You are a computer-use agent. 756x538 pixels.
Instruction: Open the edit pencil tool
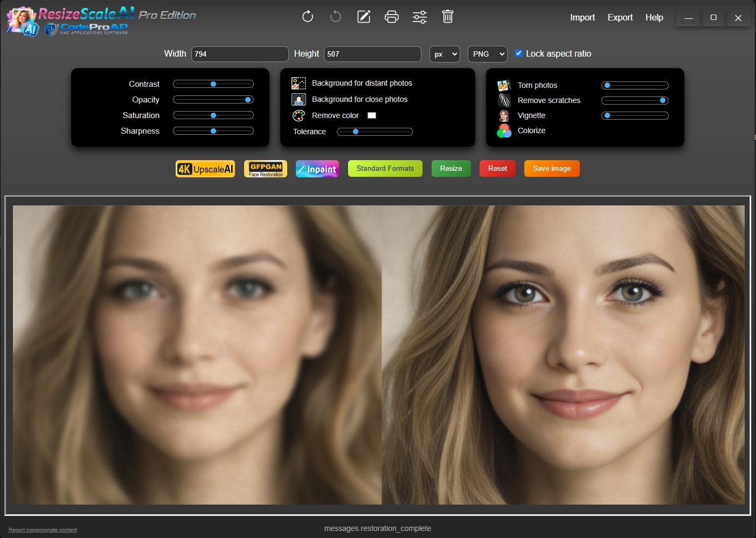(364, 17)
